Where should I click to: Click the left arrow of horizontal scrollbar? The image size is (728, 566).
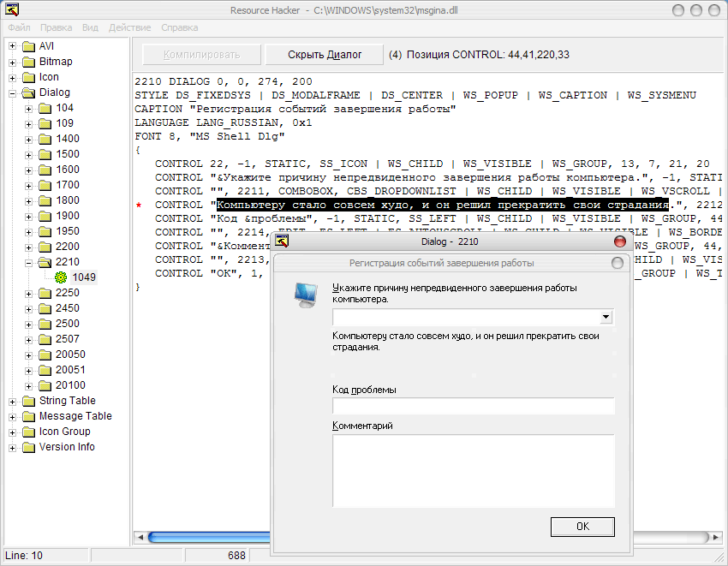coord(140,537)
